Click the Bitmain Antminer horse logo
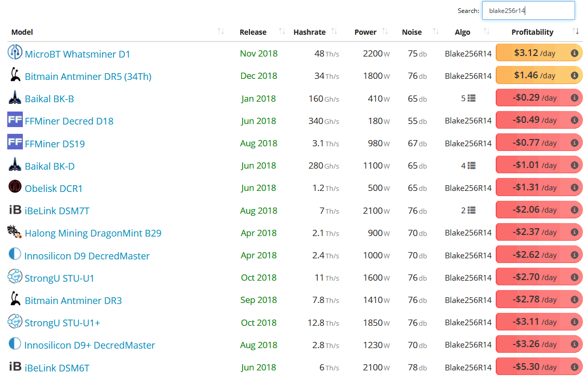This screenshot has height=387, width=588. pyautogui.click(x=15, y=75)
